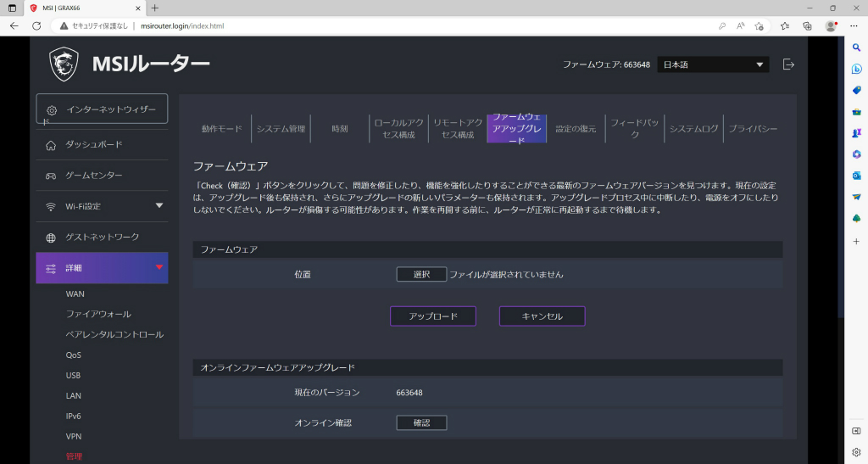The image size is (868, 464).
Task: Click the globe icon for ゲストネットワーク
Action: pyautogui.click(x=51, y=238)
